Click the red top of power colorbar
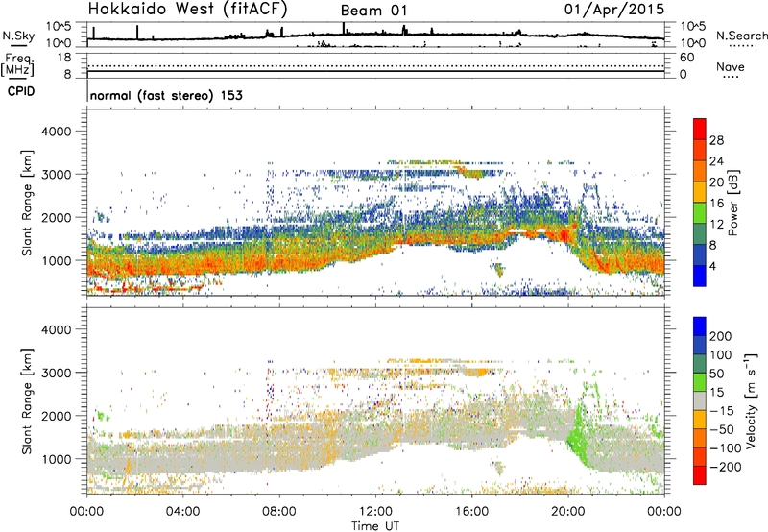The image size is (768, 532). (x=700, y=129)
